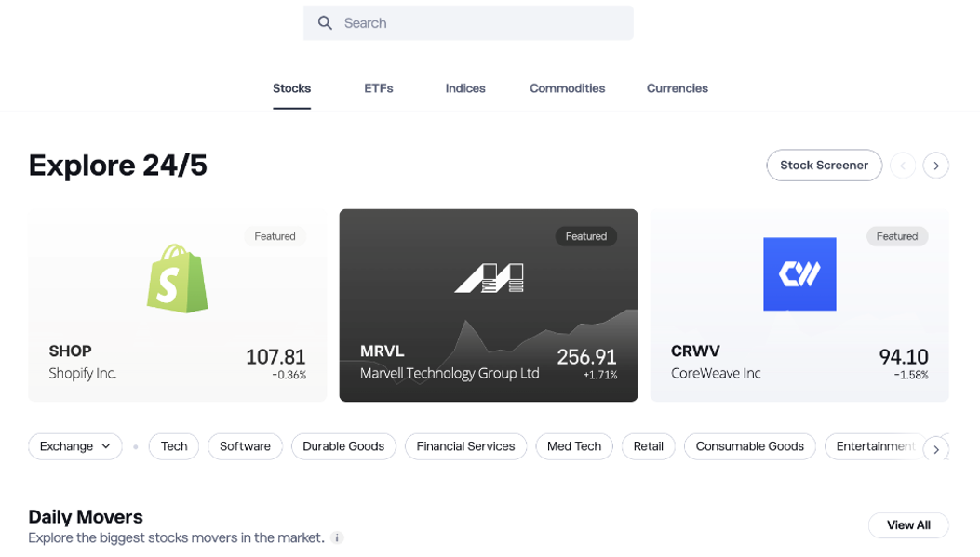This screenshot has width=980, height=557.
Task: Click Featured badge on MRVL card
Action: 586,237
